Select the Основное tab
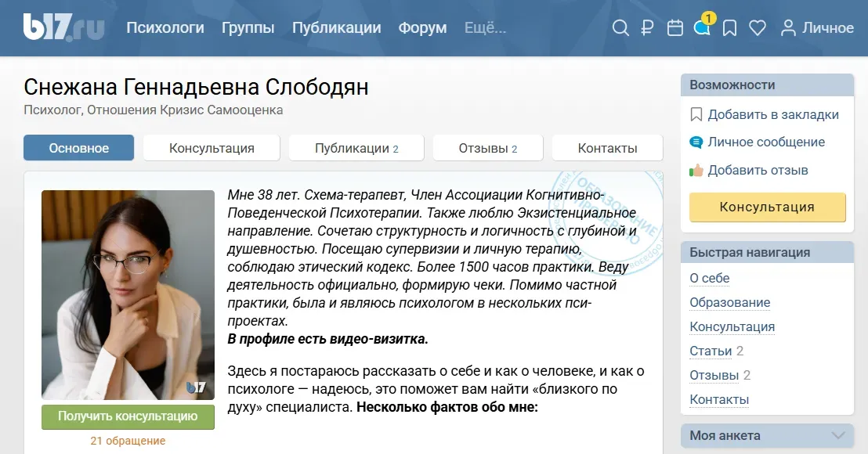This screenshot has height=454, width=868. [x=78, y=148]
